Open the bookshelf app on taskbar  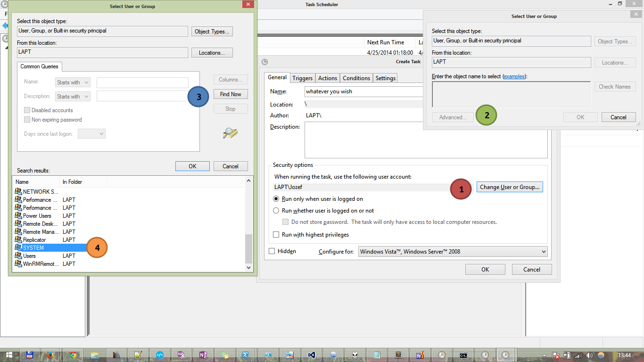(x=117, y=355)
